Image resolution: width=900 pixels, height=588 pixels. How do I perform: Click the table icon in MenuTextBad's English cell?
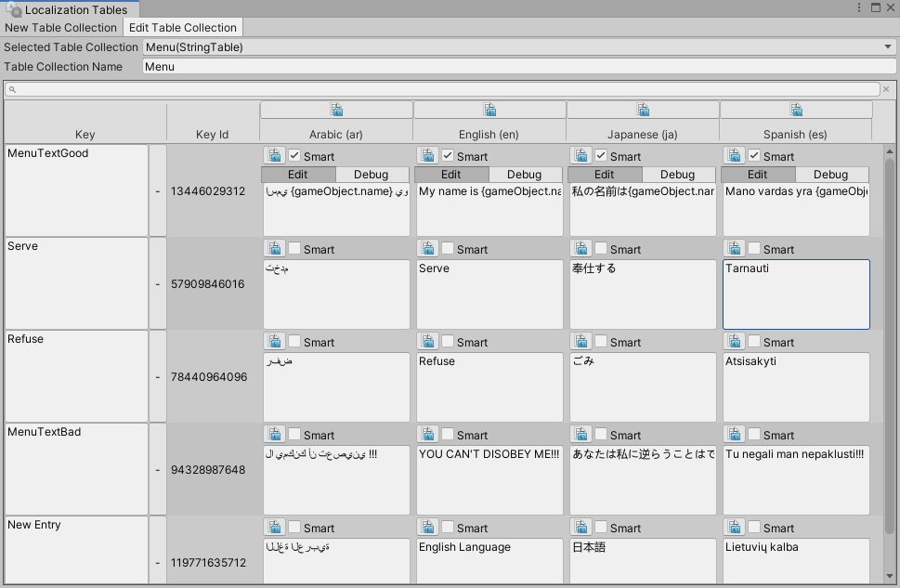coord(427,434)
